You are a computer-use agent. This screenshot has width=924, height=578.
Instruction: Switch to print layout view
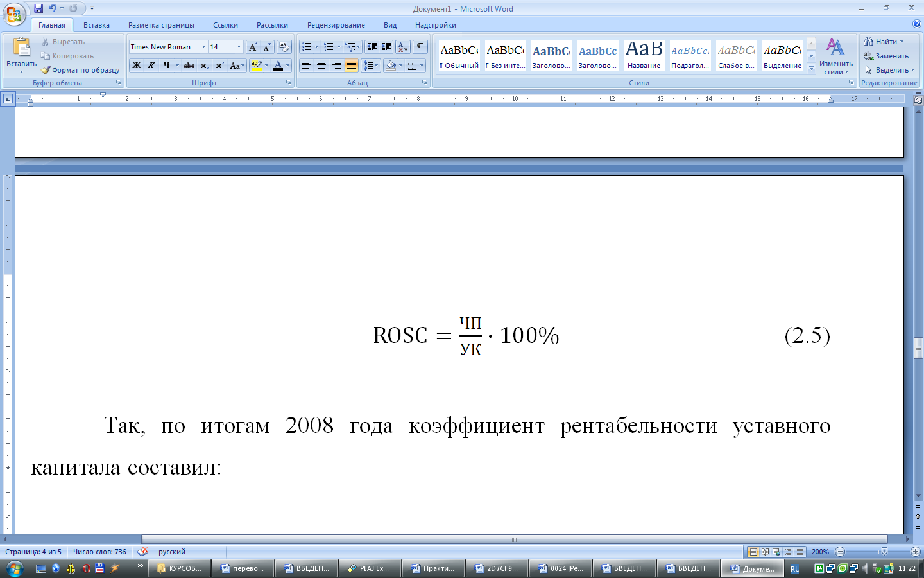[753, 552]
